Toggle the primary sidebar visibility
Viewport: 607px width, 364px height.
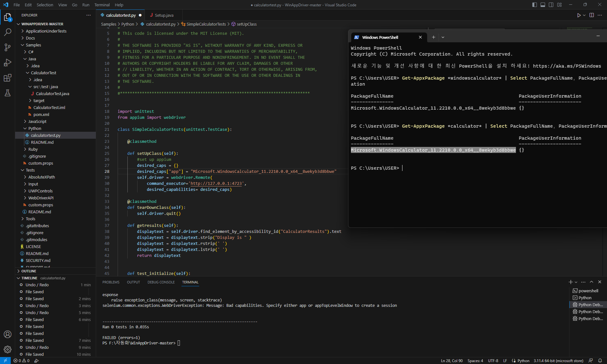click(534, 5)
